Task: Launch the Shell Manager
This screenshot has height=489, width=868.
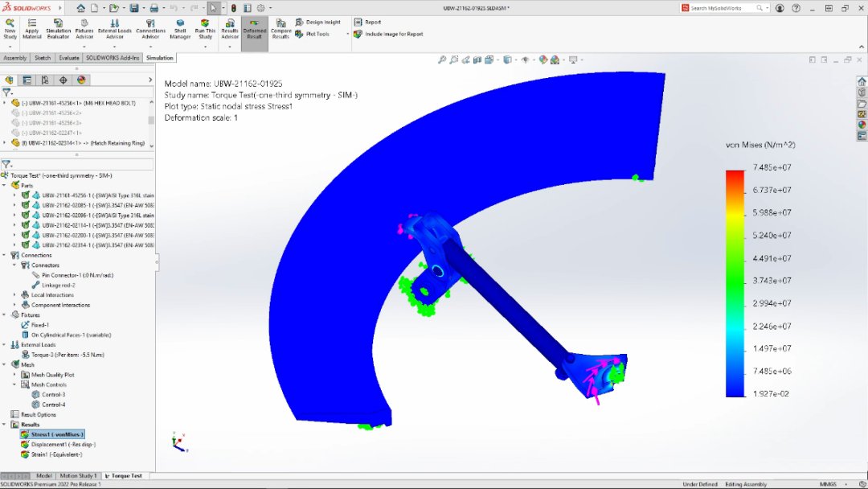Action: coord(180,28)
